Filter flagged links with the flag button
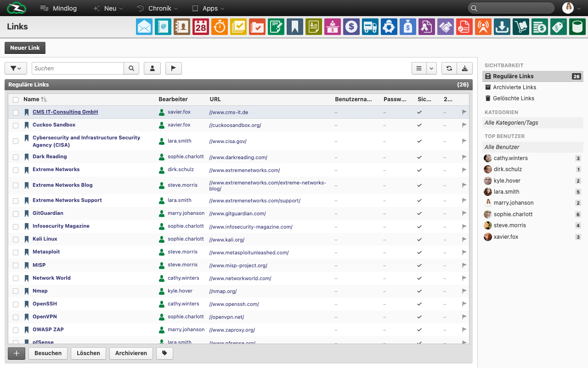Viewport: 588px width, 368px height. (174, 68)
